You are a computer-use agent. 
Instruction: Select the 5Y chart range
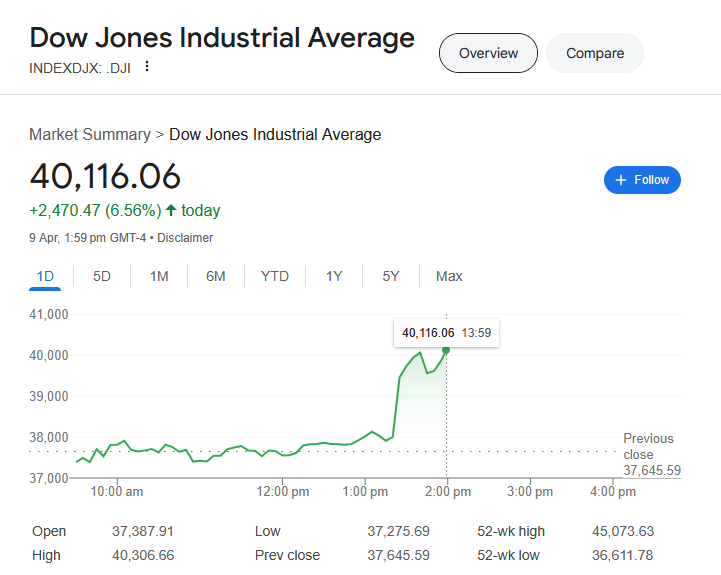[391, 276]
